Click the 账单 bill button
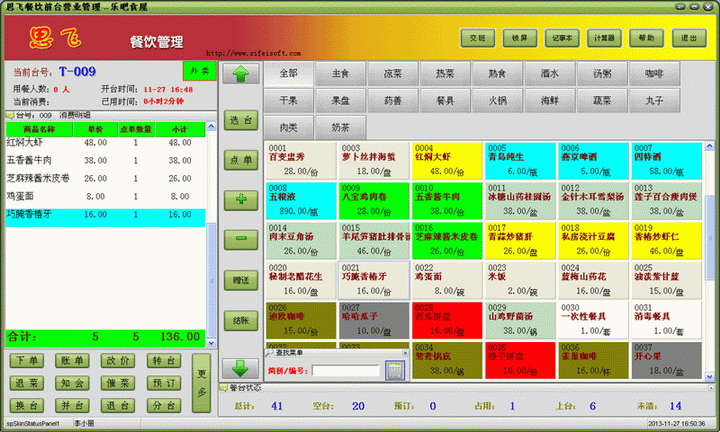720x432 pixels. (72, 361)
